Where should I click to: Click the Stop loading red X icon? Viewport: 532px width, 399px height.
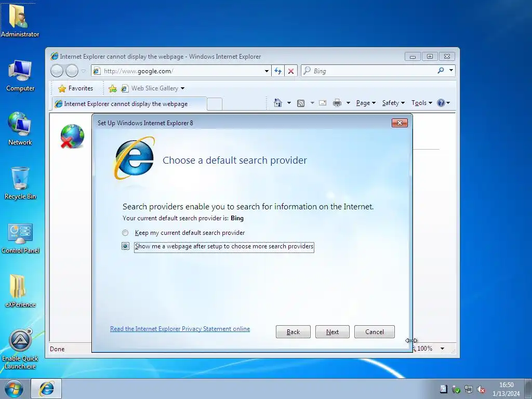[x=291, y=71]
